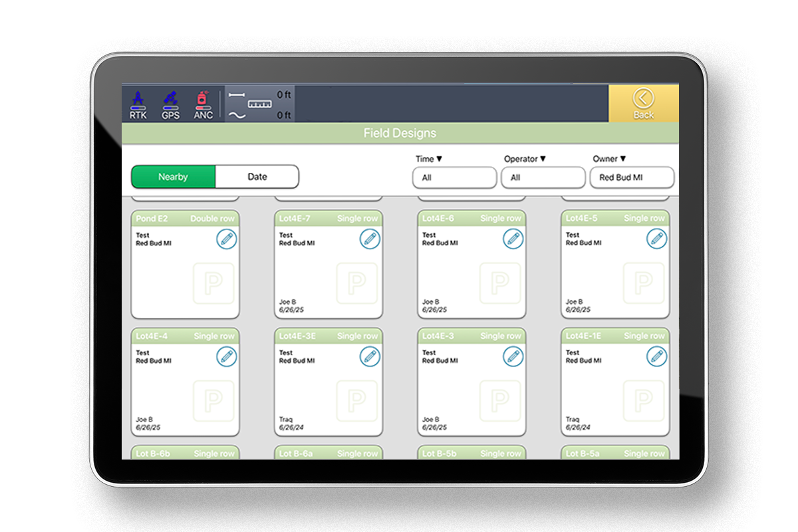The image size is (798, 532).
Task: Open the Lot4E-5 card header
Action: 615,219
